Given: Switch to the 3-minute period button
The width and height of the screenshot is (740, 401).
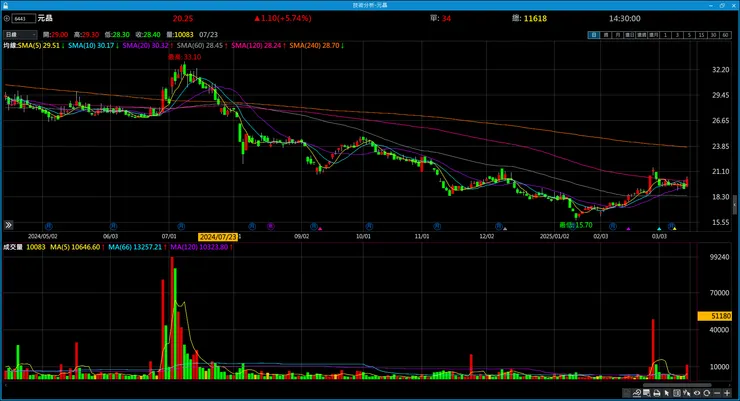Looking at the screenshot, I should (677, 35).
